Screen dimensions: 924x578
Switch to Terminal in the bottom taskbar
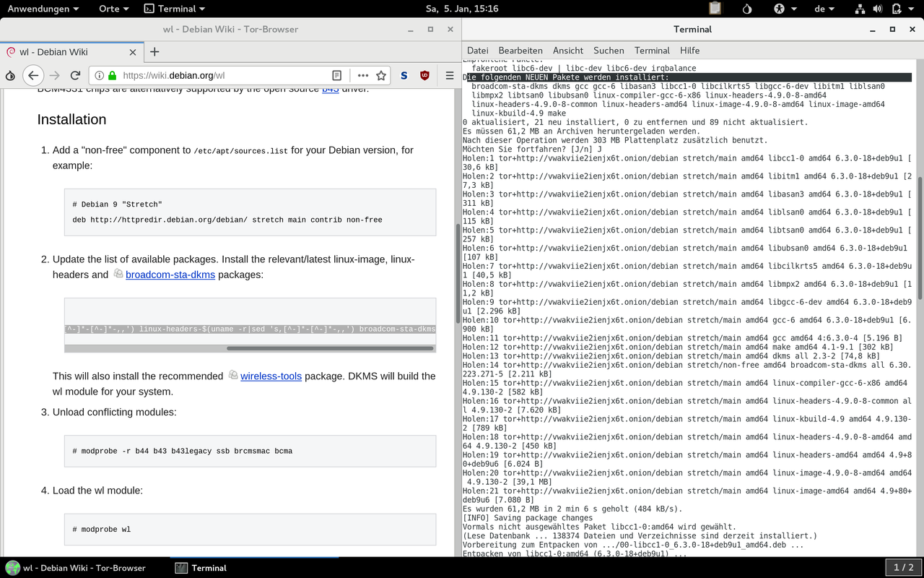click(201, 568)
